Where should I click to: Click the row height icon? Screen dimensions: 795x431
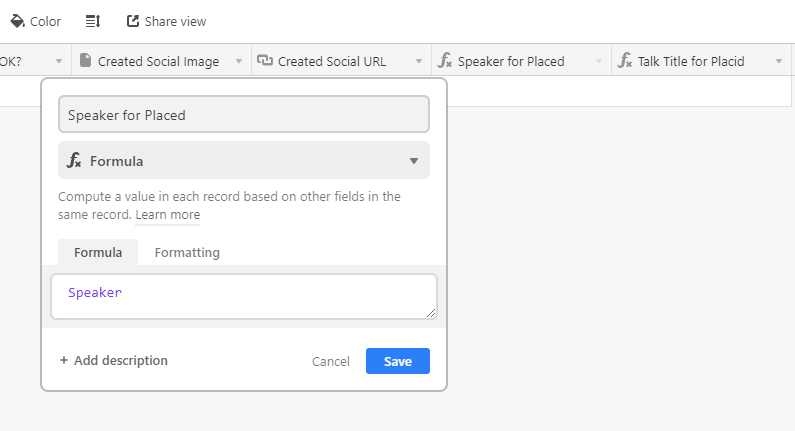click(x=92, y=21)
